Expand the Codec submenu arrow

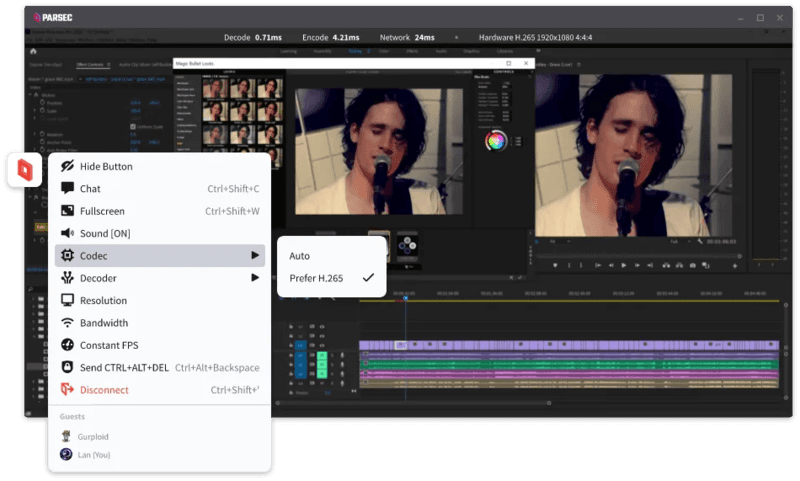coord(255,256)
